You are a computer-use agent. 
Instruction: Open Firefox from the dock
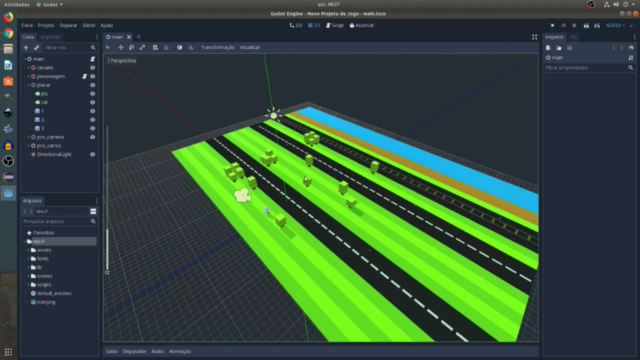pos(8,17)
